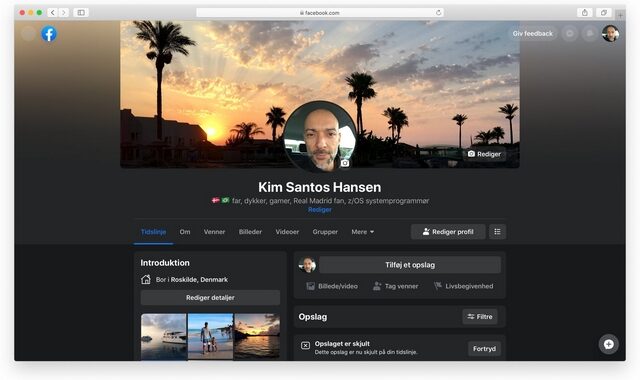
Task: Click the Rediger profil button
Action: (x=448, y=232)
